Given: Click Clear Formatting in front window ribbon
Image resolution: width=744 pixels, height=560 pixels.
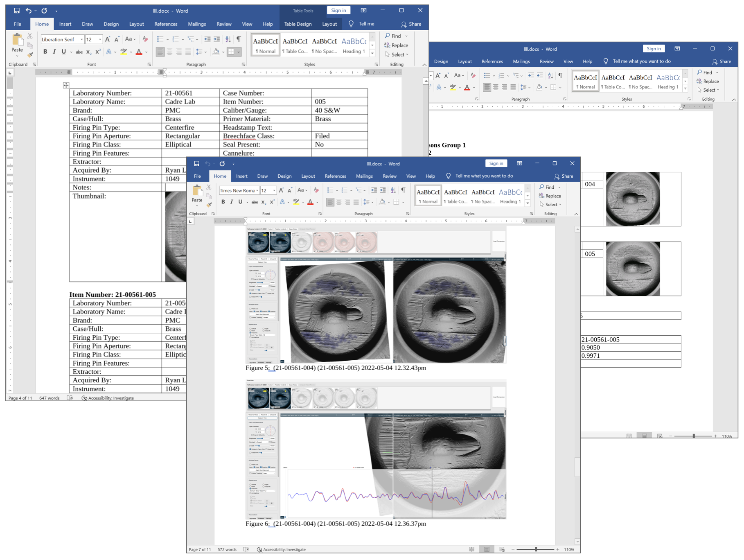Looking at the screenshot, I should coord(316,190).
